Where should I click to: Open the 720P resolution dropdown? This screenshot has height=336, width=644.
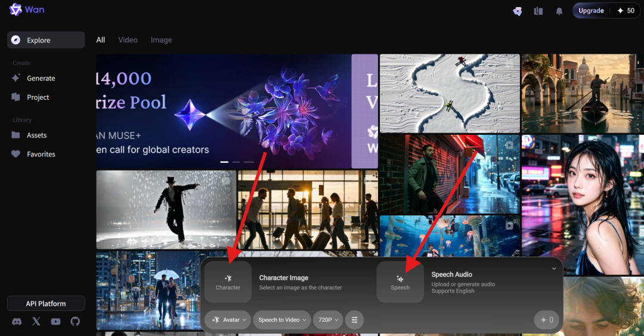[328, 319]
